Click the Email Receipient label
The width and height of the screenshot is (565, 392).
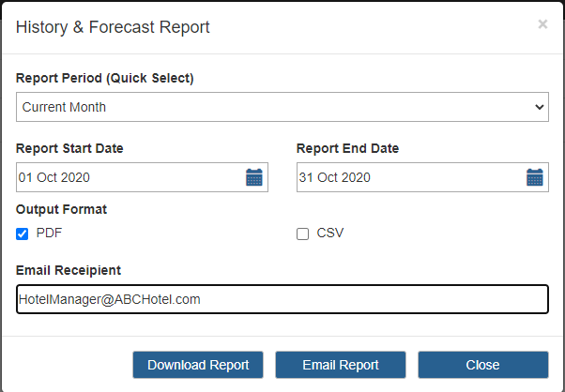click(69, 270)
